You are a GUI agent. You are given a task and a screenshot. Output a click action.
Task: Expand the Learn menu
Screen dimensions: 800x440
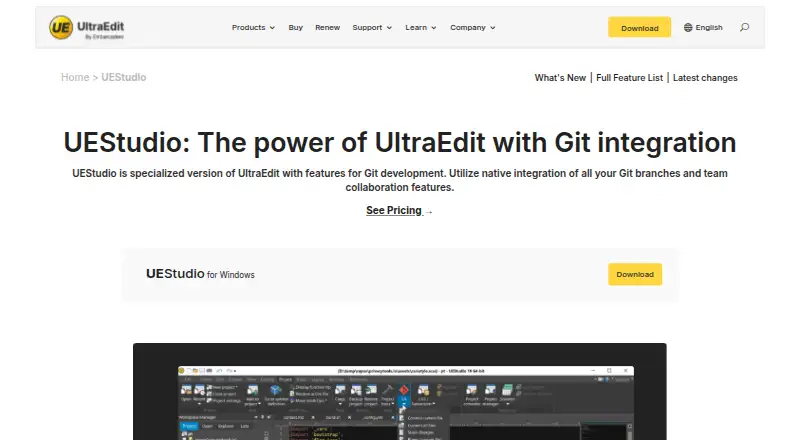tap(420, 28)
